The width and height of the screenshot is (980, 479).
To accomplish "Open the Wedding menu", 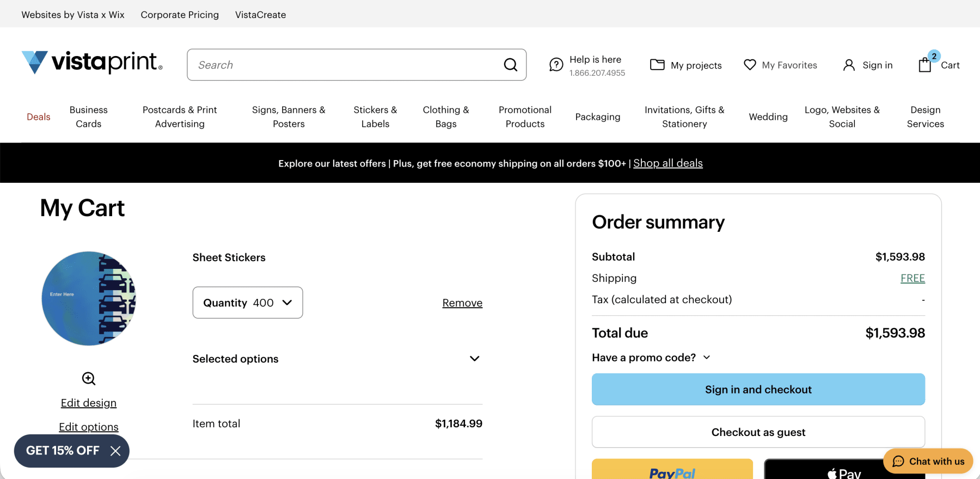I will (x=768, y=116).
